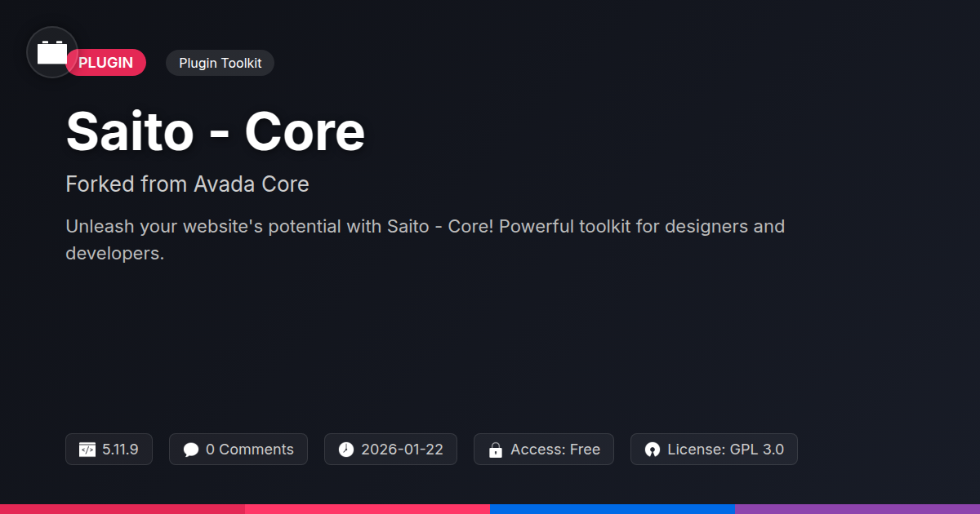
Task: Click the code version icon next to 5.11.9
Action: tap(87, 450)
